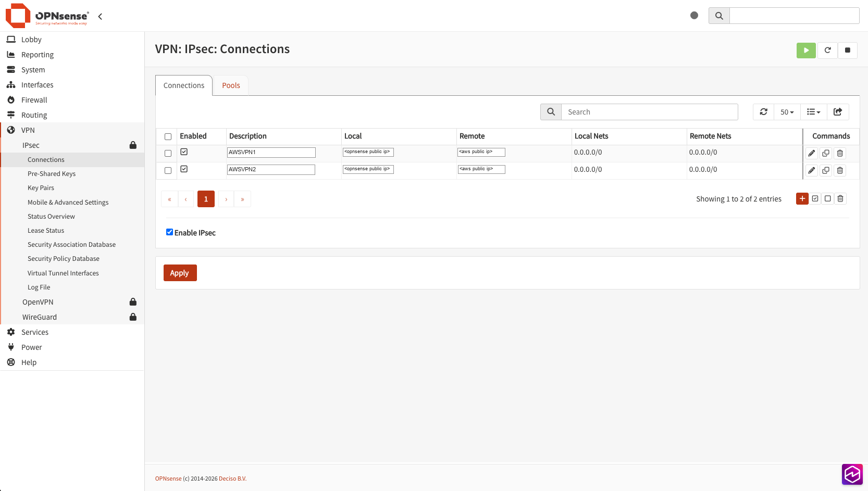Expand the System menu
868x491 pixels.
pyautogui.click(x=72, y=70)
